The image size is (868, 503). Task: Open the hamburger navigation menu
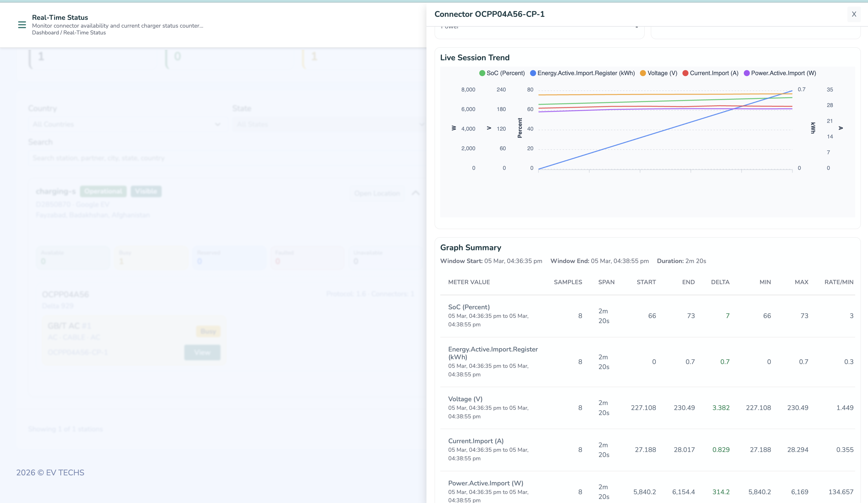click(x=22, y=25)
